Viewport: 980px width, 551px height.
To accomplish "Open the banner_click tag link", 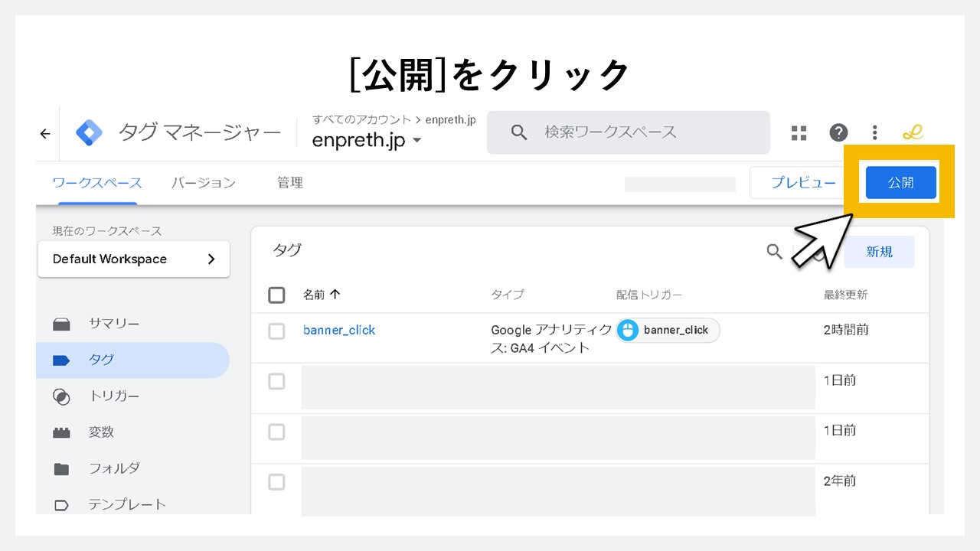I will click(339, 330).
